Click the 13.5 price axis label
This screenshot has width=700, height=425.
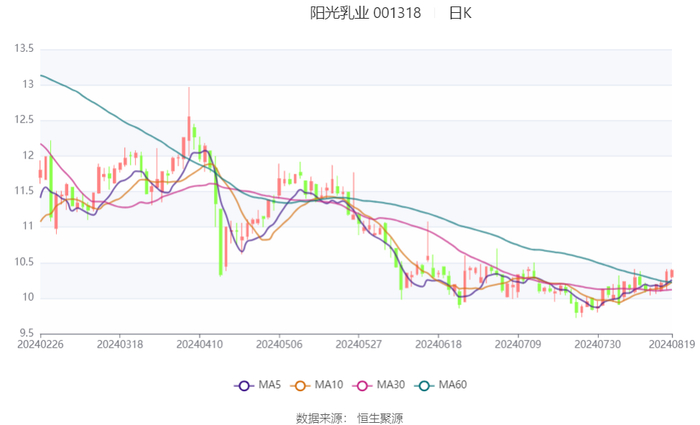[x=24, y=48]
